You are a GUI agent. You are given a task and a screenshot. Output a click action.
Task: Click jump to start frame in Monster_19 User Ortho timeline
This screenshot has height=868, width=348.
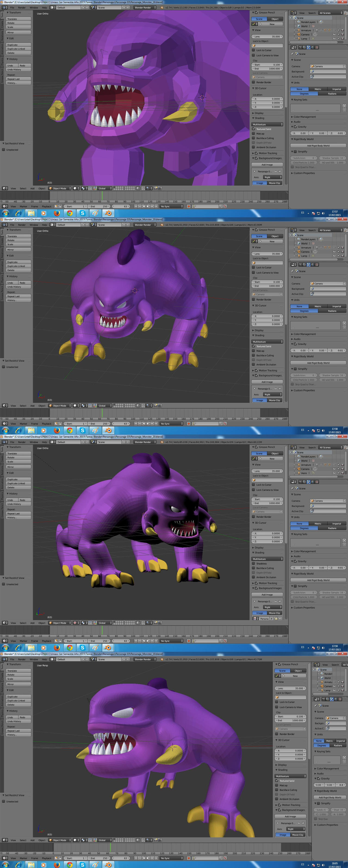[x=136, y=424]
